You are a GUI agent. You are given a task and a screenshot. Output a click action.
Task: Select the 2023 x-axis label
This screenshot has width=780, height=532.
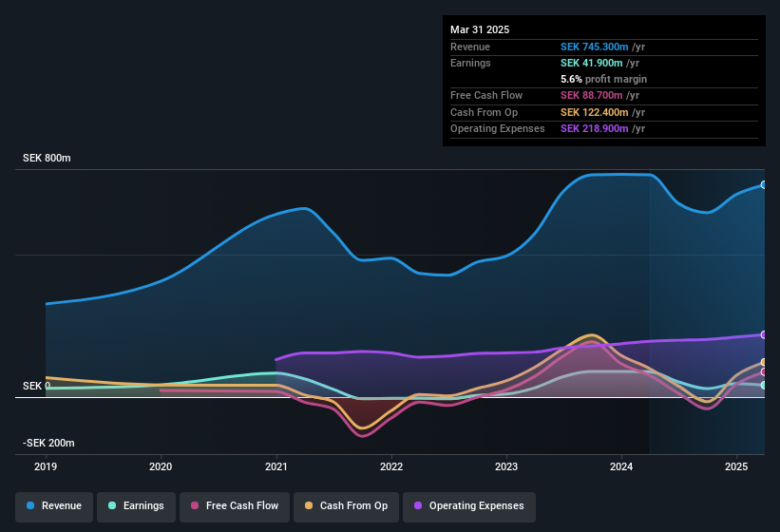click(x=506, y=466)
